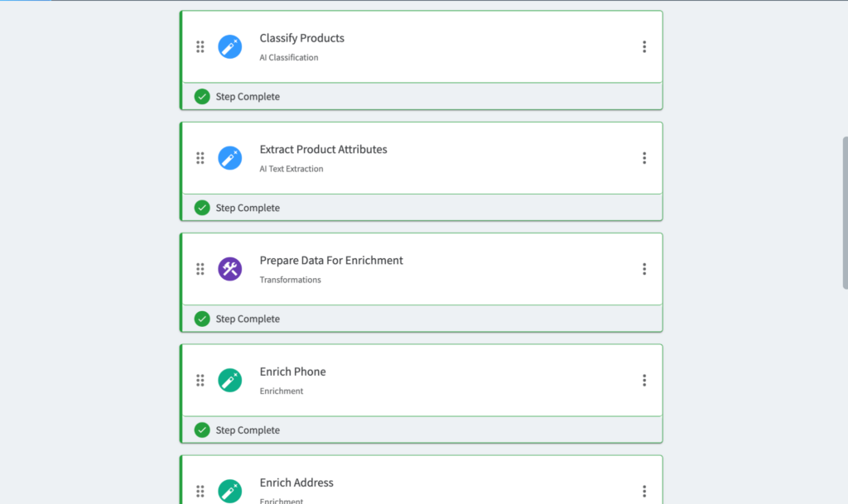Select the Enrich Address step card

click(421, 480)
